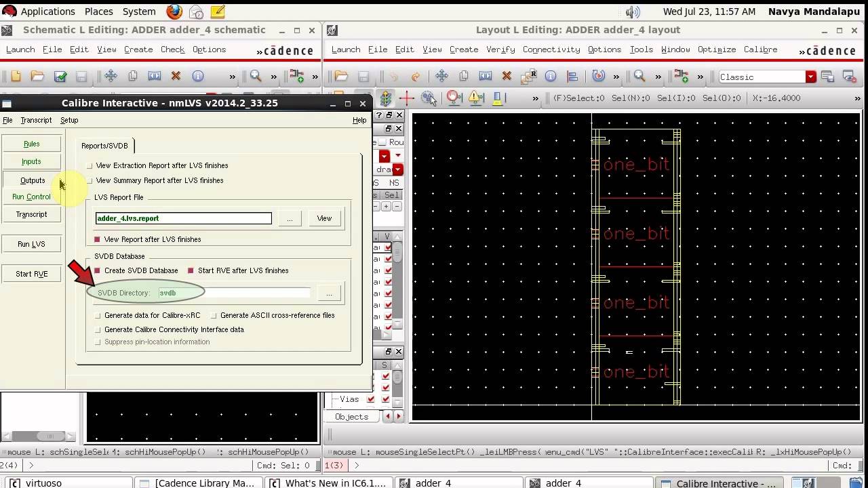Image resolution: width=868 pixels, height=488 pixels.
Task: Click View button beside LVS report file
Action: (x=324, y=218)
